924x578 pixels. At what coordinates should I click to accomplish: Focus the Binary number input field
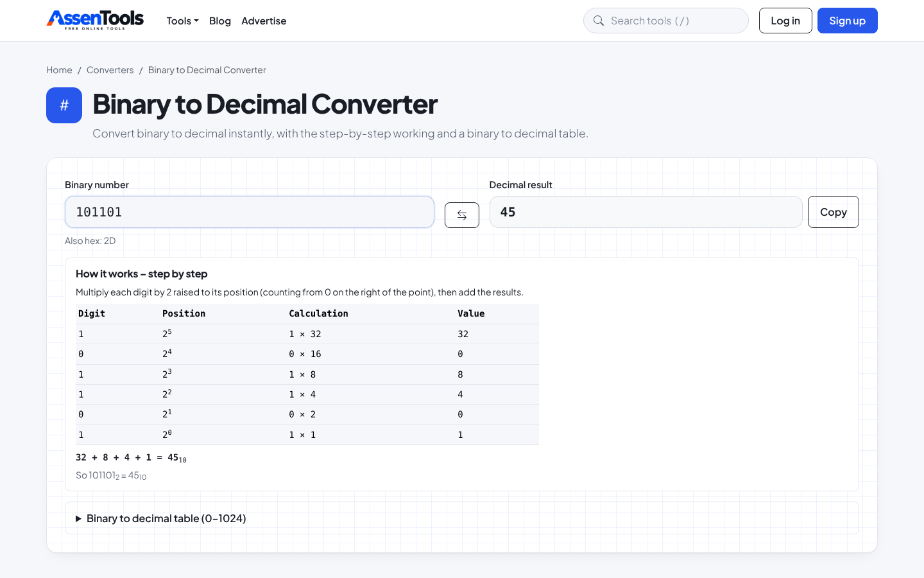(250, 212)
